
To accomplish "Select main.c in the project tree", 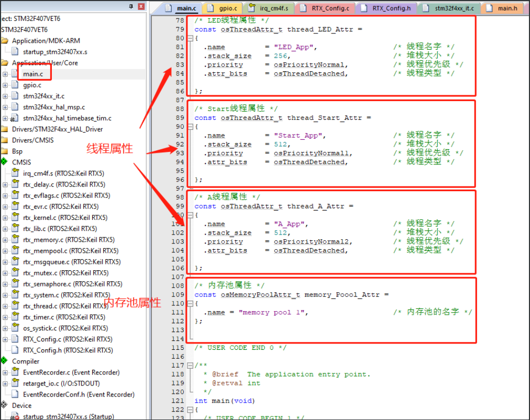I will (34, 73).
